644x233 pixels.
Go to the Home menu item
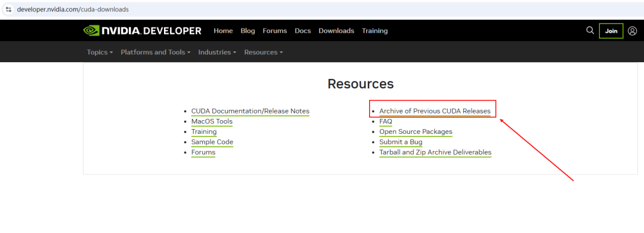coord(223,31)
